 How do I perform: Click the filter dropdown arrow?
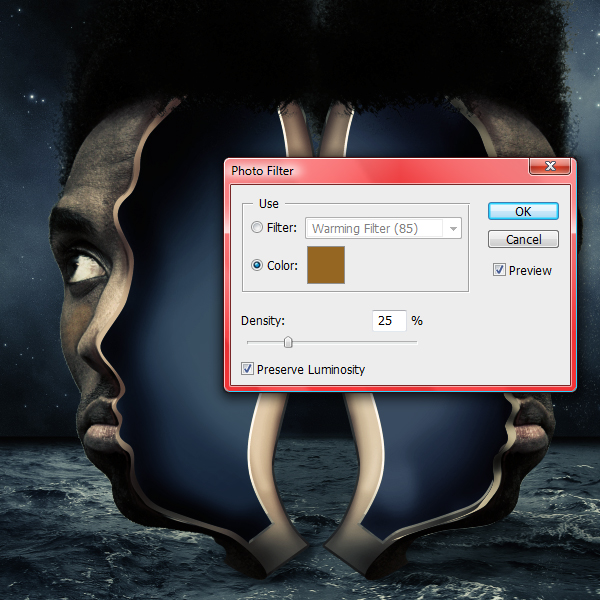pyautogui.click(x=453, y=229)
